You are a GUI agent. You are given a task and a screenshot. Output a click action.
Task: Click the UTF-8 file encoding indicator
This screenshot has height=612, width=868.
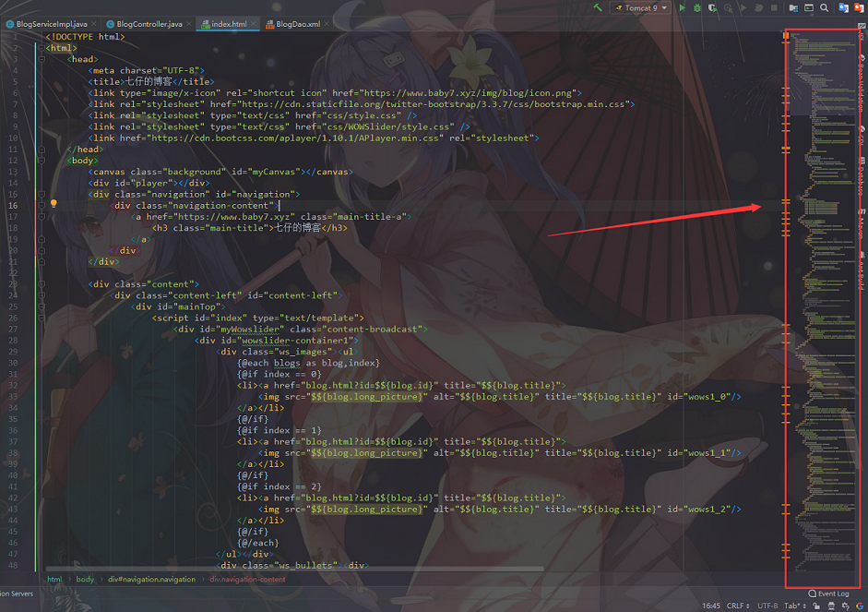coord(767,606)
